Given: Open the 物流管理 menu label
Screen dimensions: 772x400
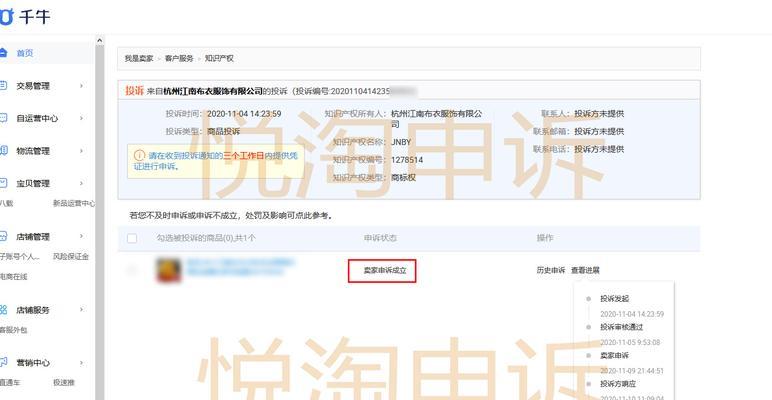Looking at the screenshot, I should [x=33, y=151].
